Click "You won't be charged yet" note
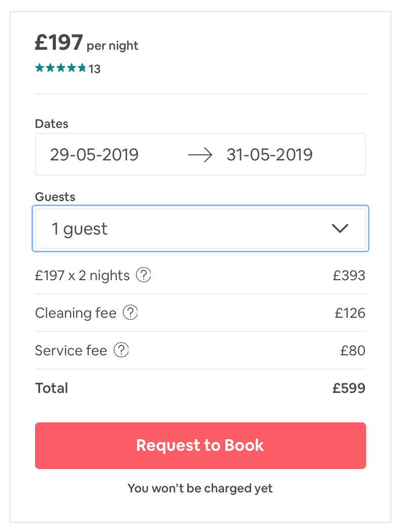The width and height of the screenshot is (401, 532). [200, 488]
